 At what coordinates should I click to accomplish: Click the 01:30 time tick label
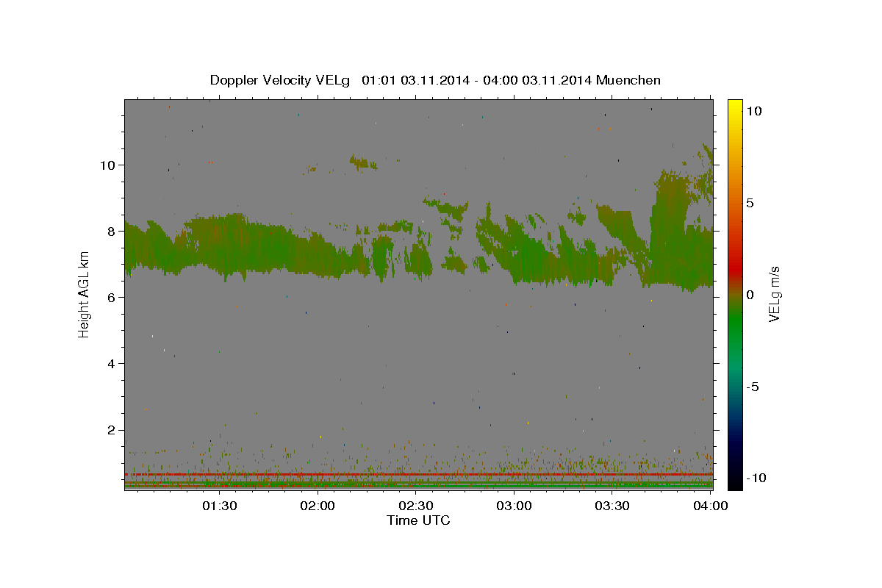(x=220, y=506)
